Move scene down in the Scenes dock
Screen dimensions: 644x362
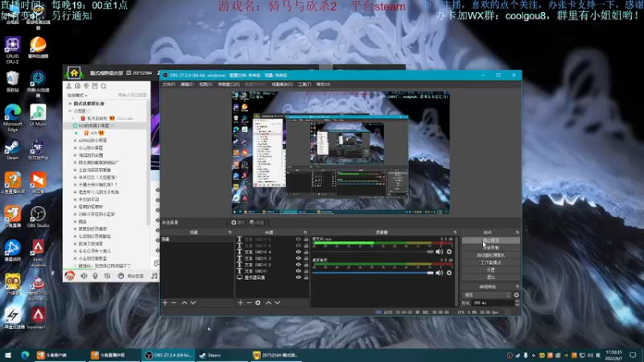point(193,302)
